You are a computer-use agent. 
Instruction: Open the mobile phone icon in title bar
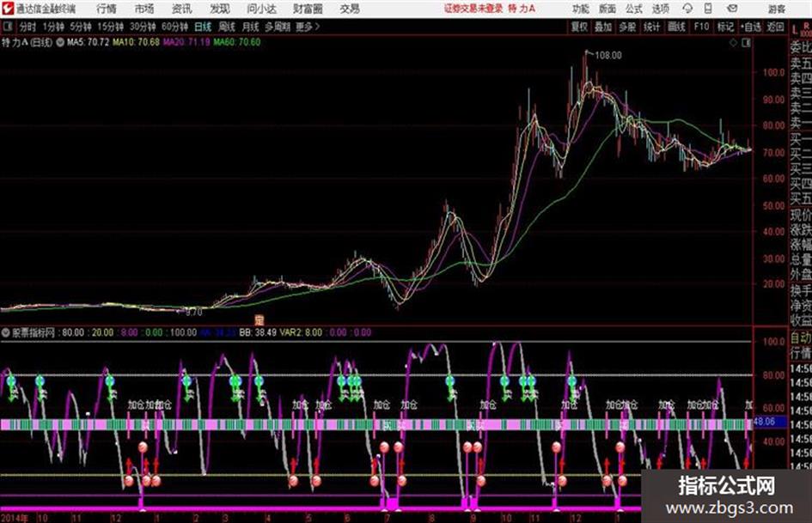(x=708, y=9)
